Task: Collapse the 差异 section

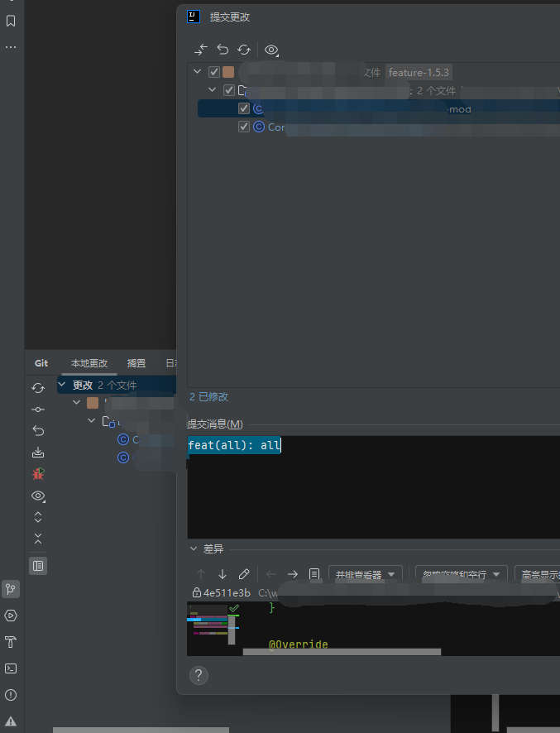Action: (x=194, y=549)
